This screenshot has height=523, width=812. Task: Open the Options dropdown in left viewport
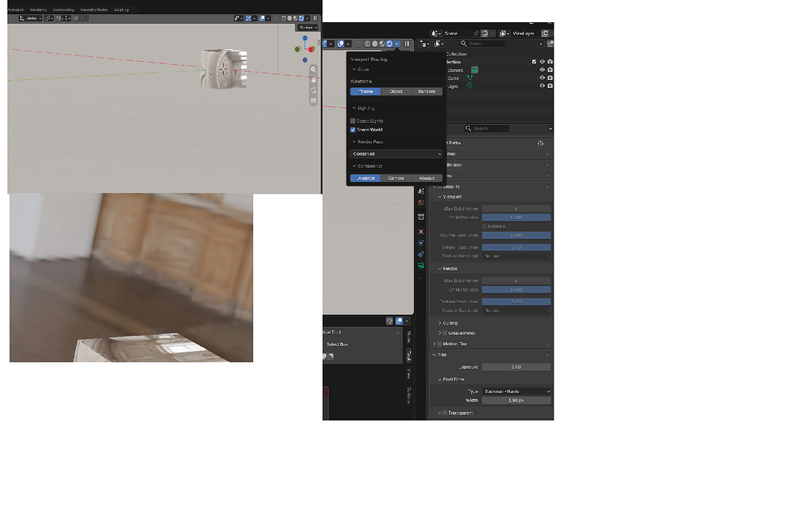point(308,28)
